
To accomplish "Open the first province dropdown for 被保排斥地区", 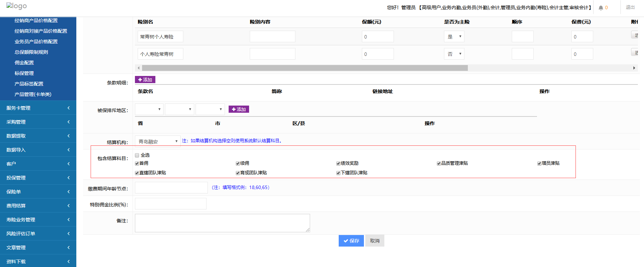I will 149,109.
